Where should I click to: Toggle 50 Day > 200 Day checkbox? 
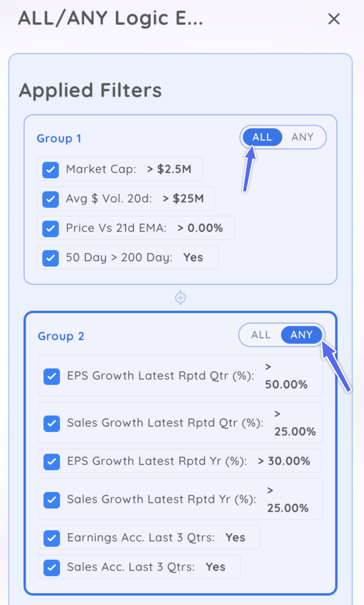[x=51, y=258]
